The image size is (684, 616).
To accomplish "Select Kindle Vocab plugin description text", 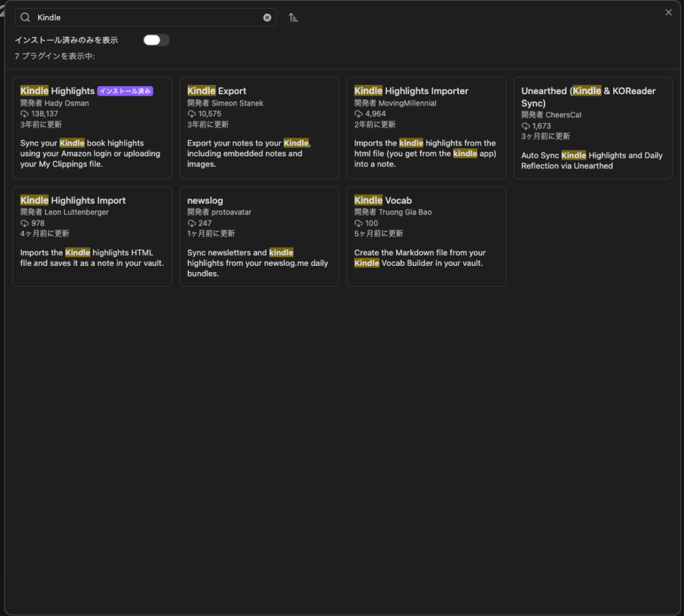I will (419, 258).
